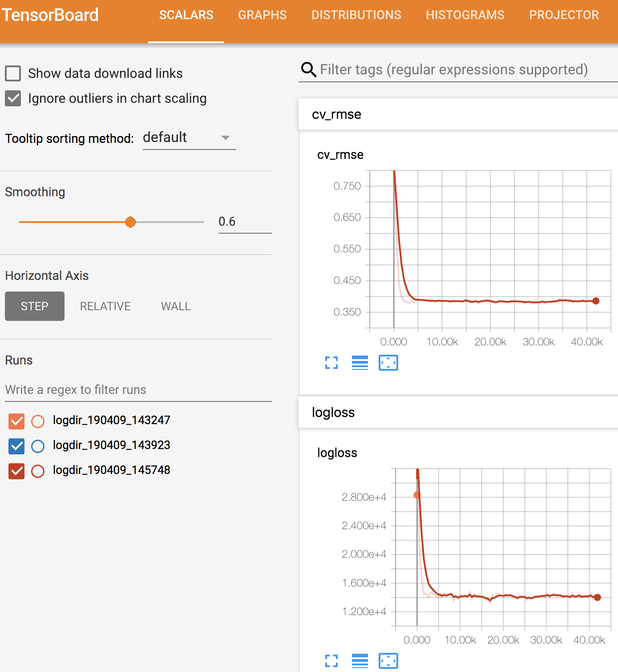Click the Smoothing slider handle
Screen dimensions: 618x672
click(130, 222)
